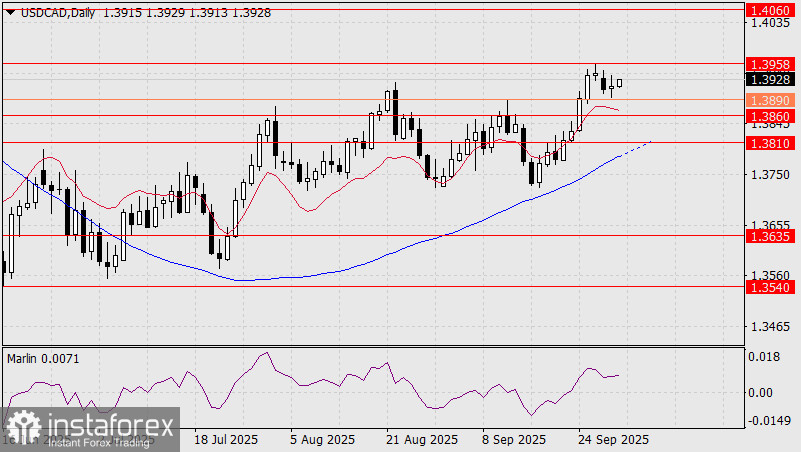The width and height of the screenshot is (801, 452).
Task: Click the chart dropdown triangle beside USDCAD
Action: tap(10, 13)
